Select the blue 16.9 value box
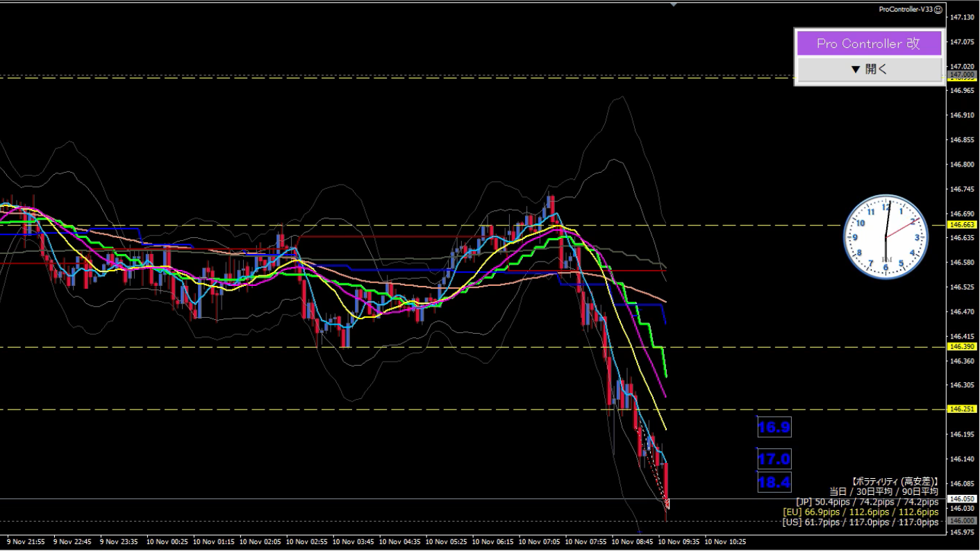 point(774,427)
